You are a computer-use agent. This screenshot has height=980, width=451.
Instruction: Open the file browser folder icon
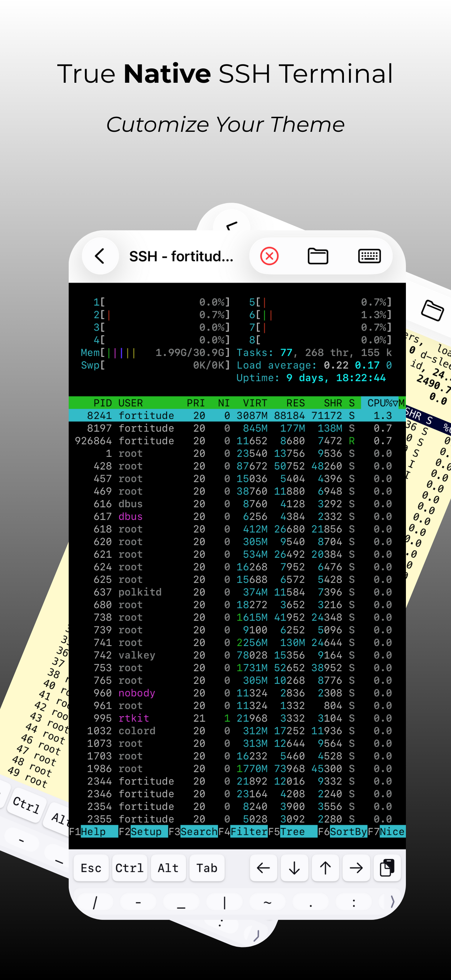coord(318,256)
